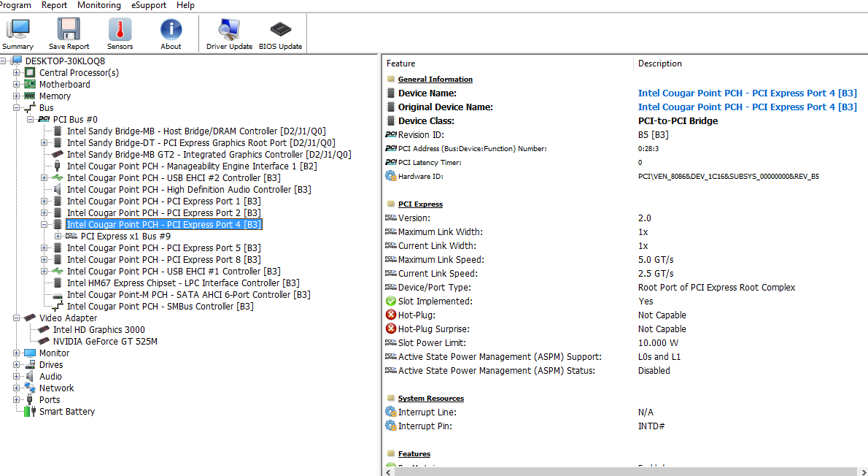The height and width of the screenshot is (476, 868).
Task: Open the Monitoring menu
Action: (99, 5)
